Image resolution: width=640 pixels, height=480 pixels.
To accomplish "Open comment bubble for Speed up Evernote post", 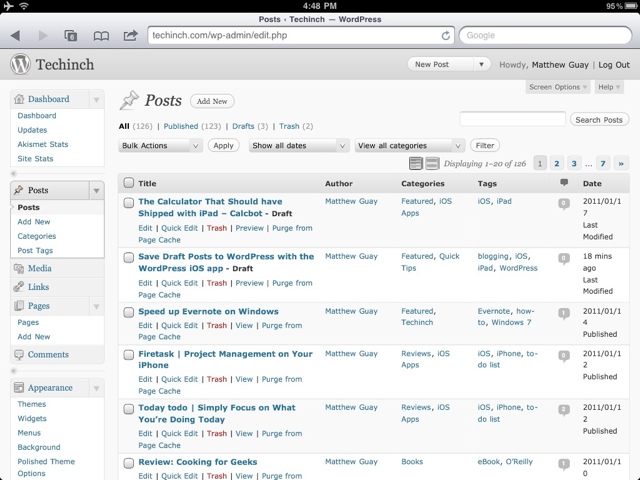I will point(564,313).
